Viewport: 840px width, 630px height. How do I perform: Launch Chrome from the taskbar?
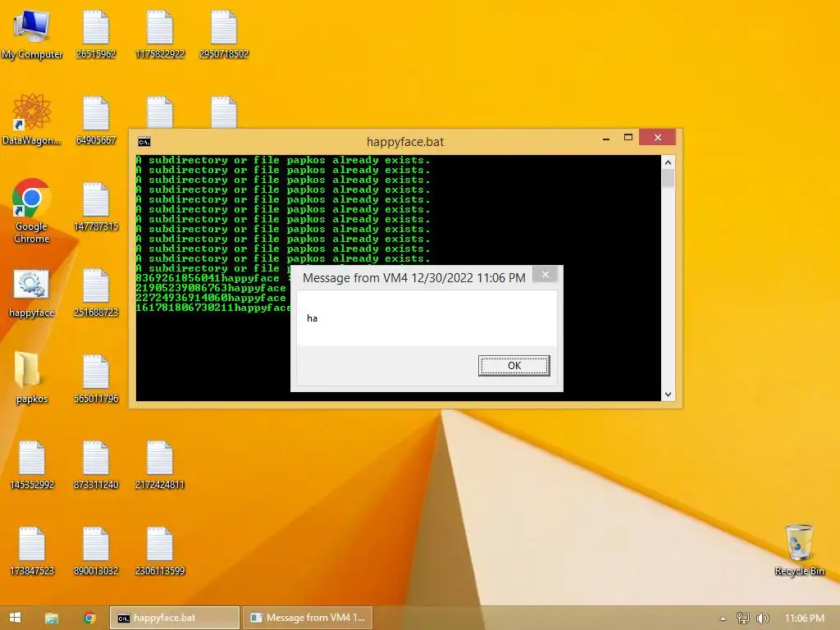click(x=89, y=618)
